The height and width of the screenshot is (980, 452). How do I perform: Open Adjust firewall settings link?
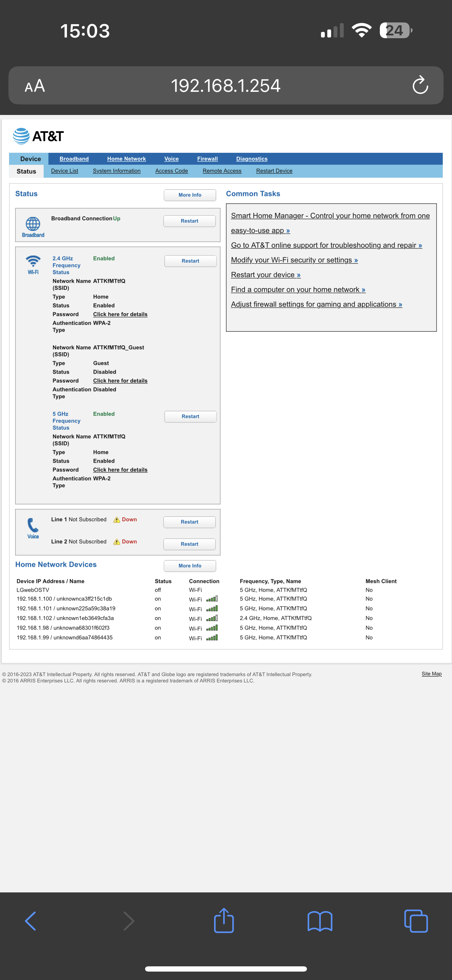click(316, 305)
